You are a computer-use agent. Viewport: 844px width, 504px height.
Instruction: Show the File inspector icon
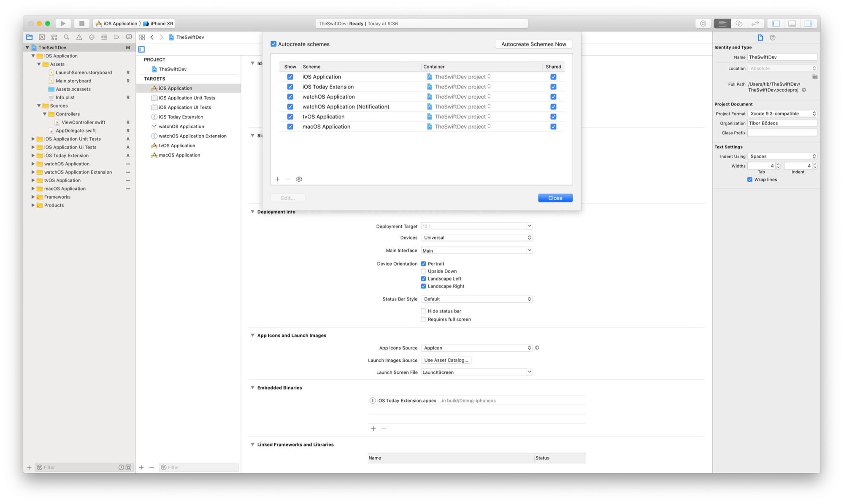(x=760, y=38)
